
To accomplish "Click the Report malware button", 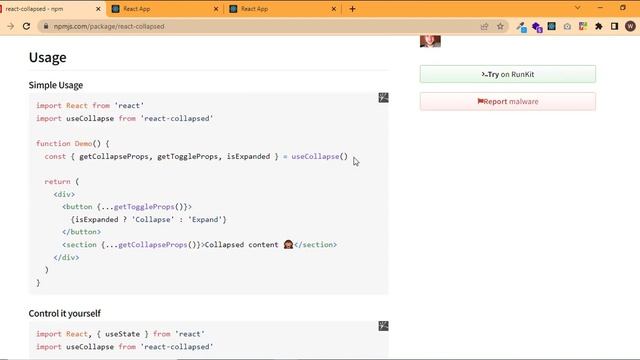I will point(508,102).
